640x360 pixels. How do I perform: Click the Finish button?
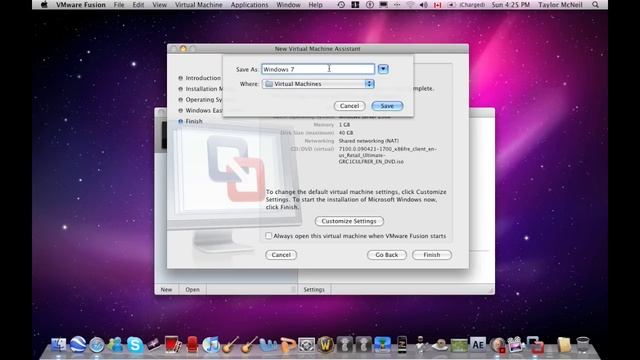tap(432, 255)
